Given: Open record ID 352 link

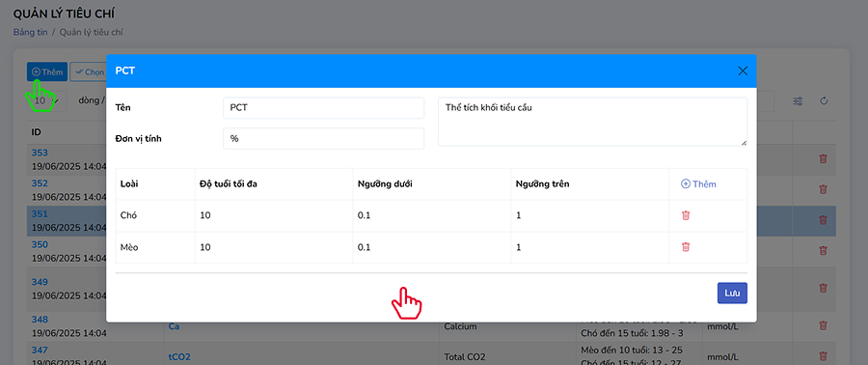Looking at the screenshot, I should tap(40, 183).
